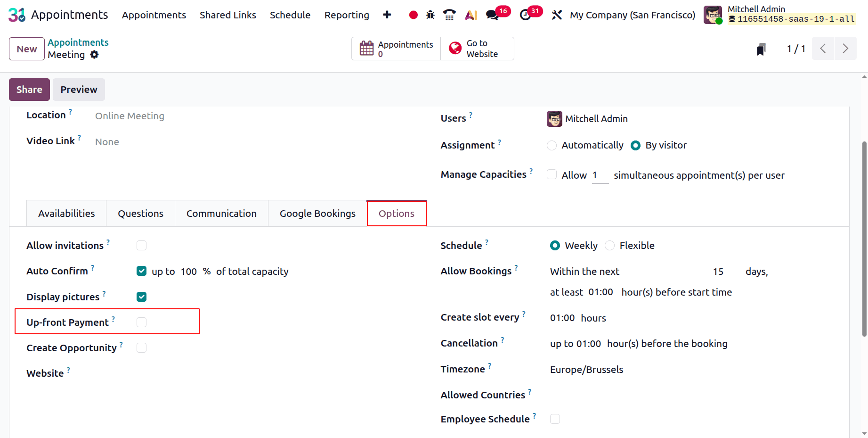Image resolution: width=868 pixels, height=438 pixels.
Task: Enable the Employee Schedule checkbox
Action: tap(555, 419)
